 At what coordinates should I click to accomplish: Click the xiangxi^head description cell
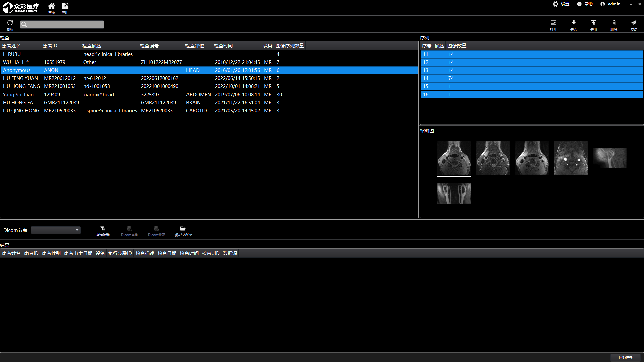click(x=99, y=95)
